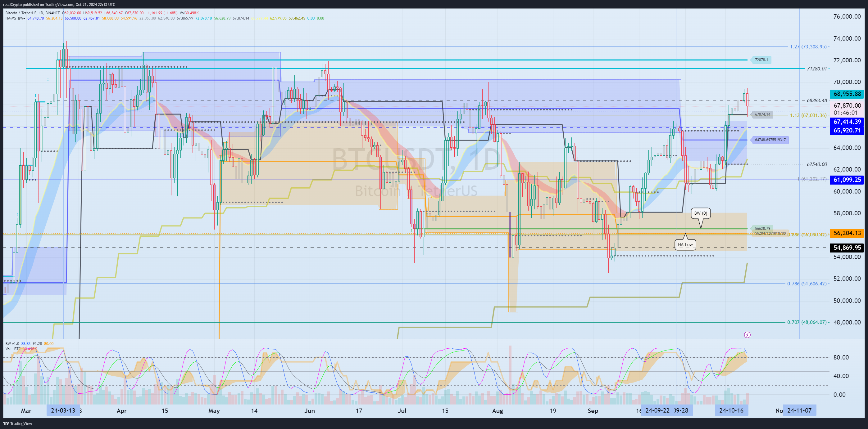This screenshot has width=868, height=429.
Task: Click the Vol · BTC indicator legend
Action: 13,349
